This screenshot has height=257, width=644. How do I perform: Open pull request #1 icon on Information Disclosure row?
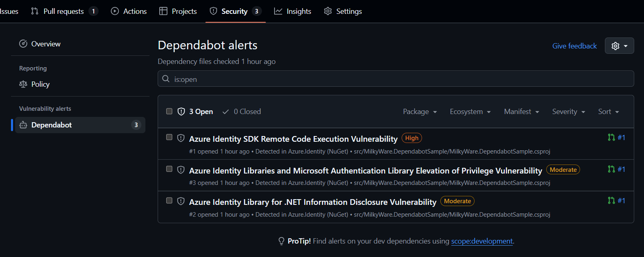pyautogui.click(x=611, y=200)
